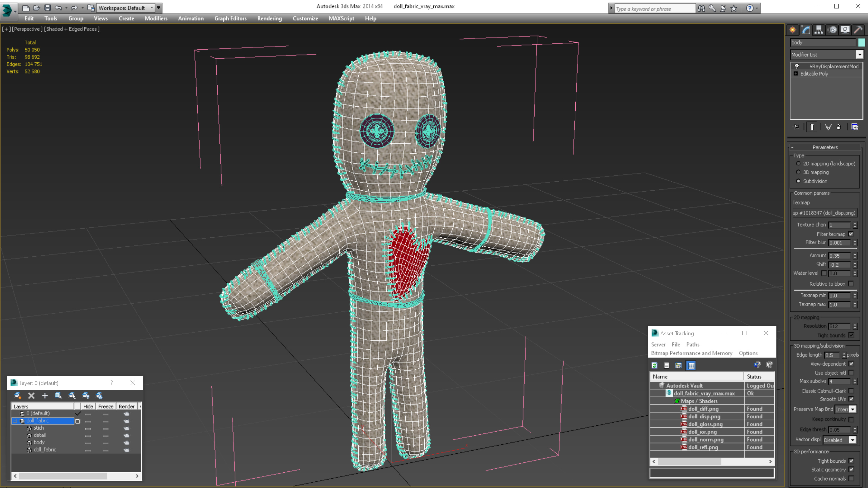Disable the Filter texmap checkbox

pos(851,234)
